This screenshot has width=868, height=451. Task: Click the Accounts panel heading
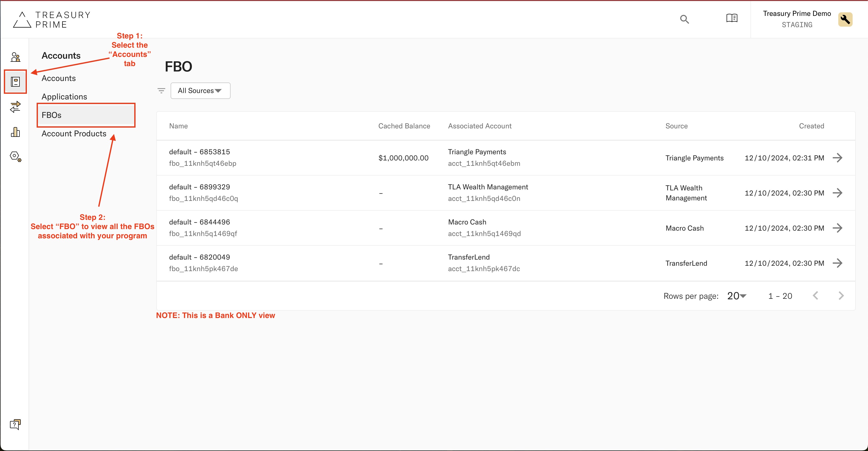[61, 56]
